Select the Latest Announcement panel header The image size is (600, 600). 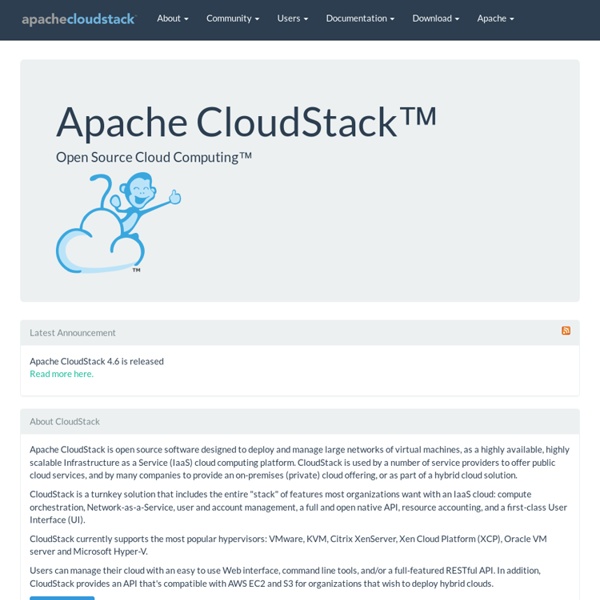tap(73, 333)
